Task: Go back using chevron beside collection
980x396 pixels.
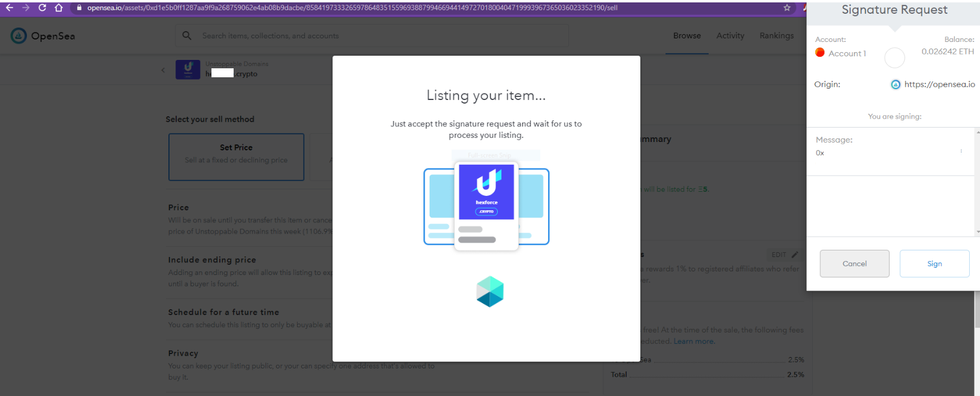Action: tap(163, 70)
